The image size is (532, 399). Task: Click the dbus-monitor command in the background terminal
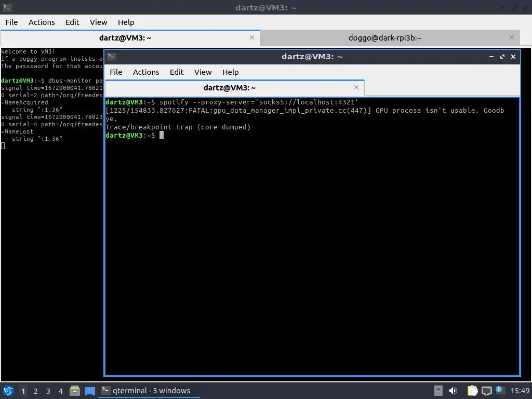[75, 81]
